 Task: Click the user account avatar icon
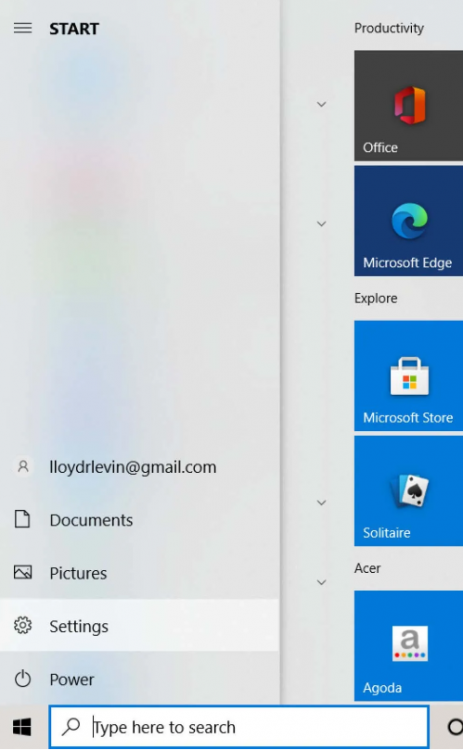pyautogui.click(x=22, y=466)
